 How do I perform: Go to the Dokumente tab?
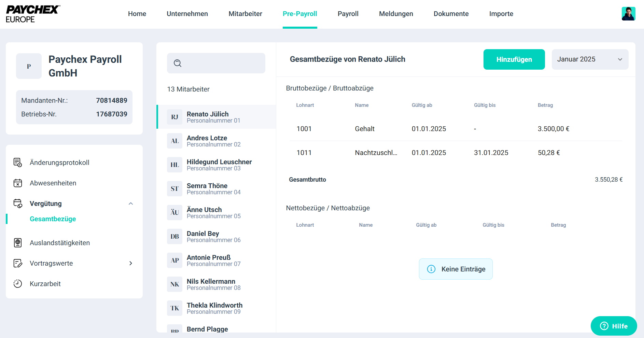click(x=451, y=14)
